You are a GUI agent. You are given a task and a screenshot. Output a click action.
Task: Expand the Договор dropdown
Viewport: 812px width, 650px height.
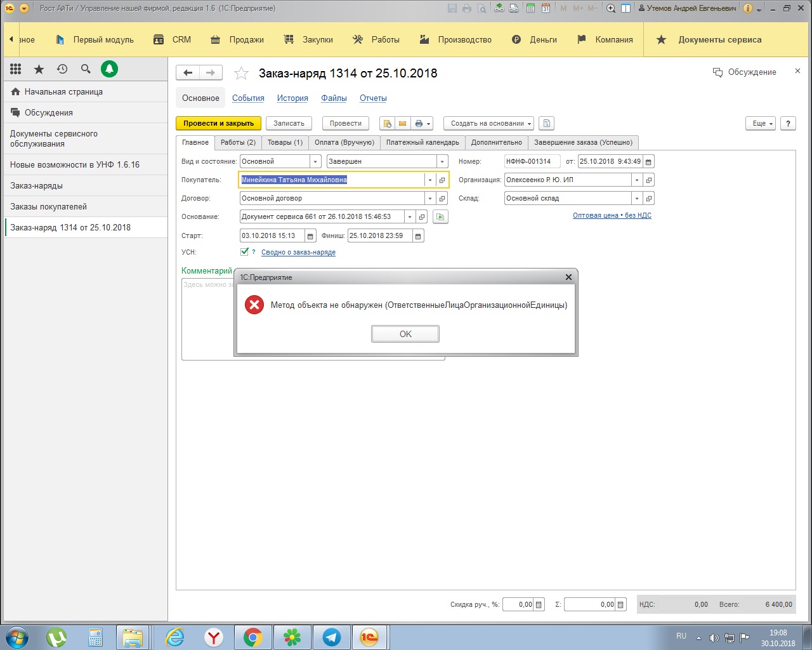click(x=429, y=199)
